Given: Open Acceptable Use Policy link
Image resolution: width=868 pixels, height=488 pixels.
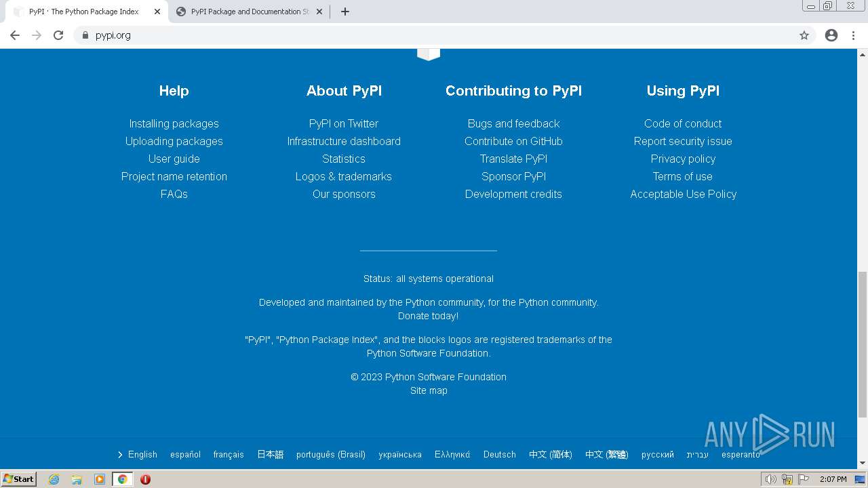Looking at the screenshot, I should point(683,194).
